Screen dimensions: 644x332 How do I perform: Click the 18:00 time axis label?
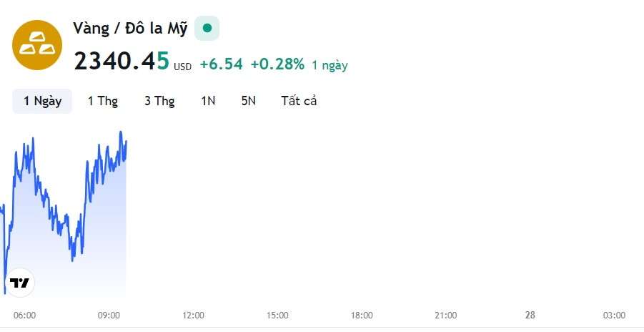point(362,316)
